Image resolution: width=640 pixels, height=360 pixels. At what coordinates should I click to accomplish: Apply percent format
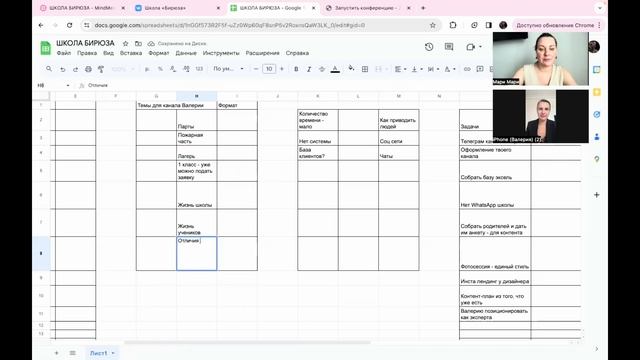(160, 69)
